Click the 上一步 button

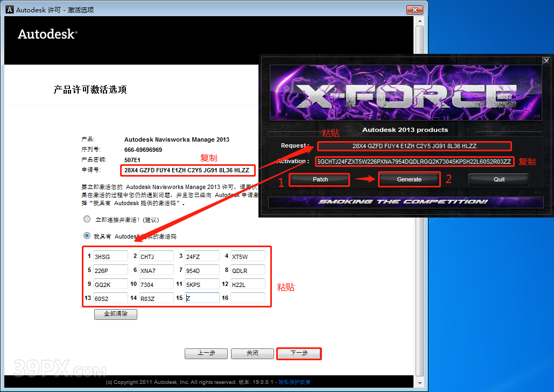tap(206, 354)
